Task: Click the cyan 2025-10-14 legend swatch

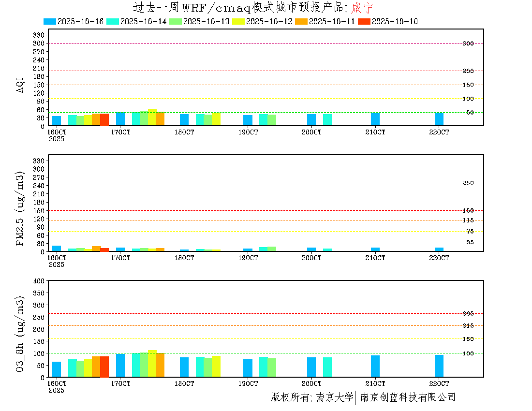Action: click(113, 22)
